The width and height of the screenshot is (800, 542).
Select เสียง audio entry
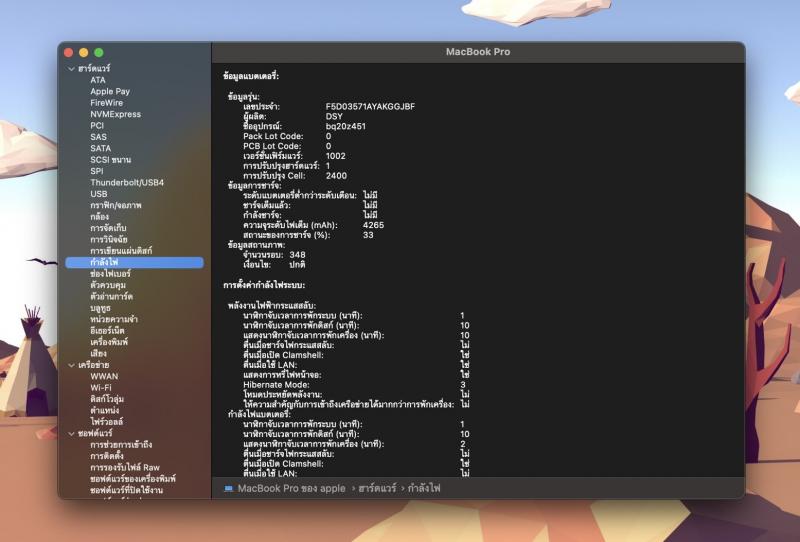click(x=98, y=353)
